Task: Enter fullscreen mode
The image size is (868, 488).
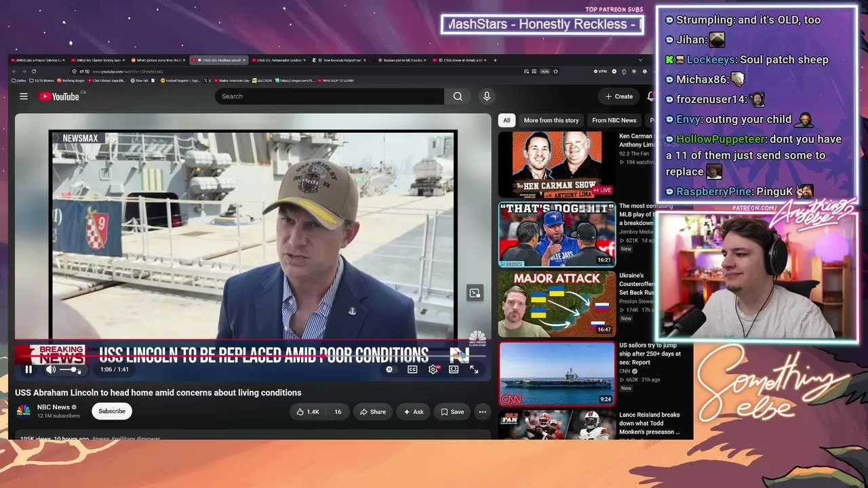Action: point(474,369)
